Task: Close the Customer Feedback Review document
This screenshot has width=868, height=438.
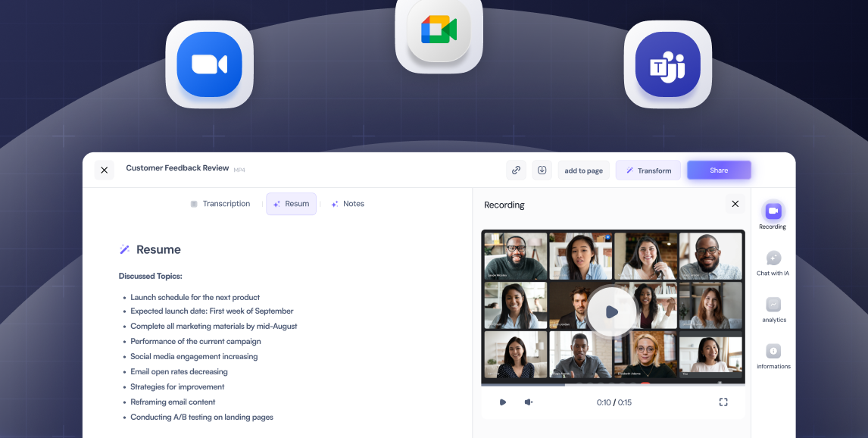Action: (x=104, y=170)
